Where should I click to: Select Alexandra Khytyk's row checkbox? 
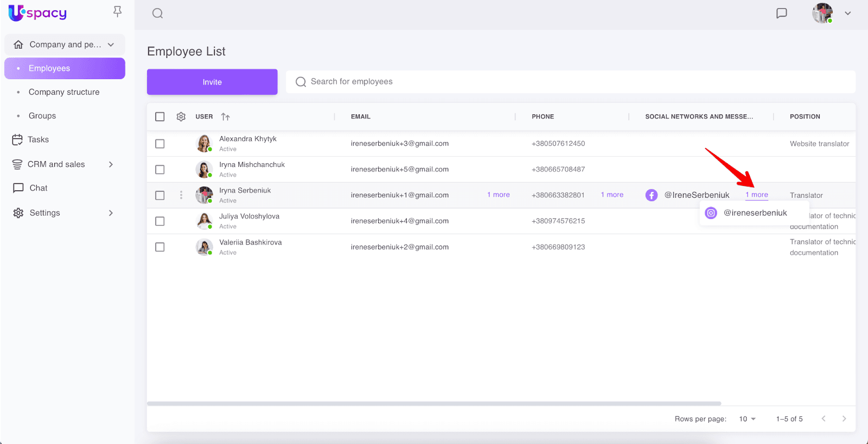(160, 144)
